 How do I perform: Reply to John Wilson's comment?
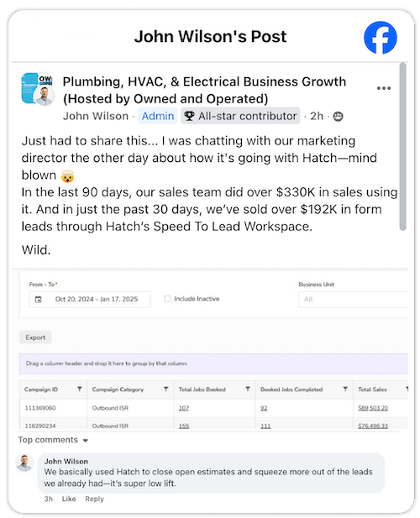click(94, 499)
